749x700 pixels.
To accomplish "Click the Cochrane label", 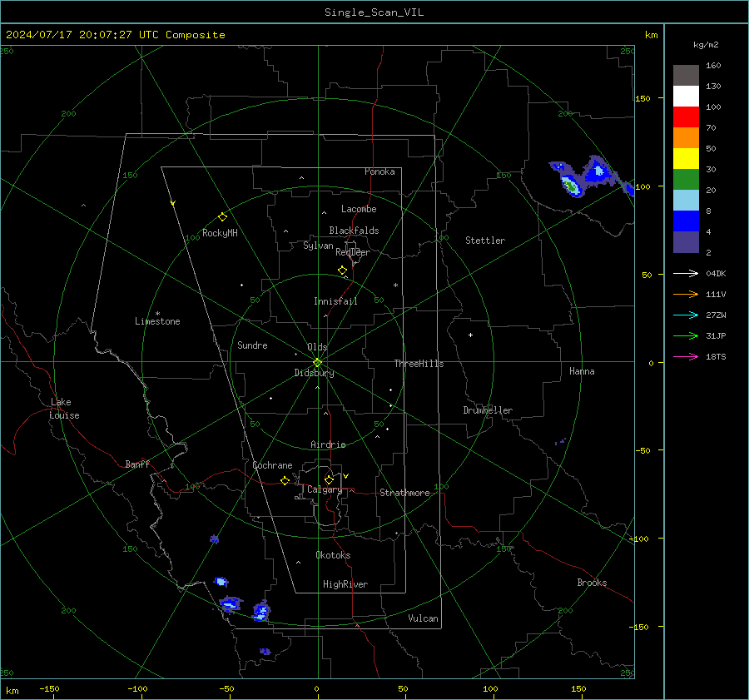I will tap(272, 465).
